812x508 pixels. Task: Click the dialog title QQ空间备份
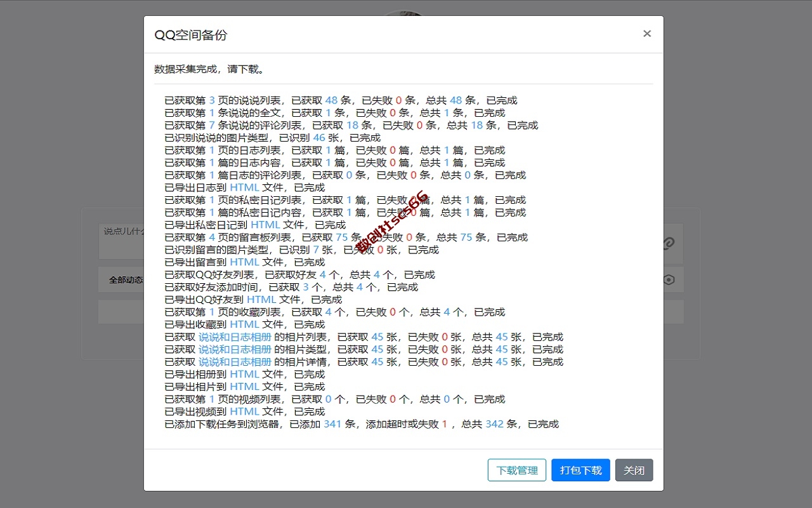pyautogui.click(x=191, y=35)
